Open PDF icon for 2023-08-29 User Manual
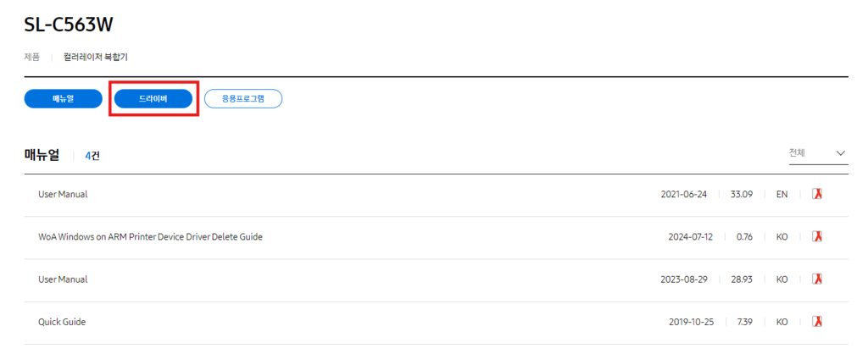The image size is (868, 354). (x=818, y=279)
